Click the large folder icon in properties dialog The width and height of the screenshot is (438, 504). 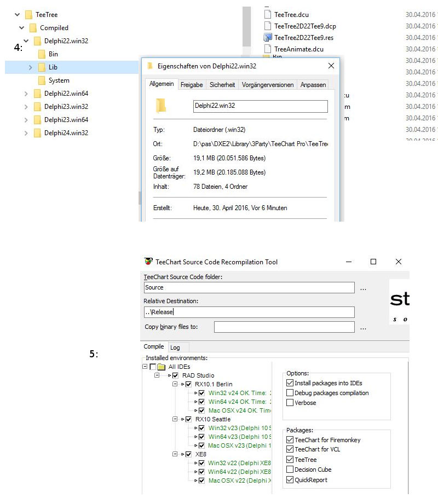point(161,106)
